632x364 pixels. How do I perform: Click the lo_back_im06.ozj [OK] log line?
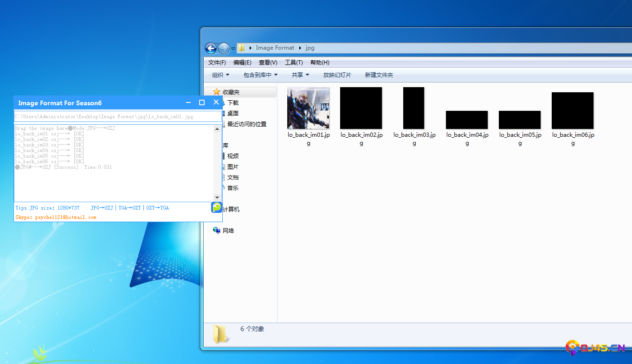[49, 161]
